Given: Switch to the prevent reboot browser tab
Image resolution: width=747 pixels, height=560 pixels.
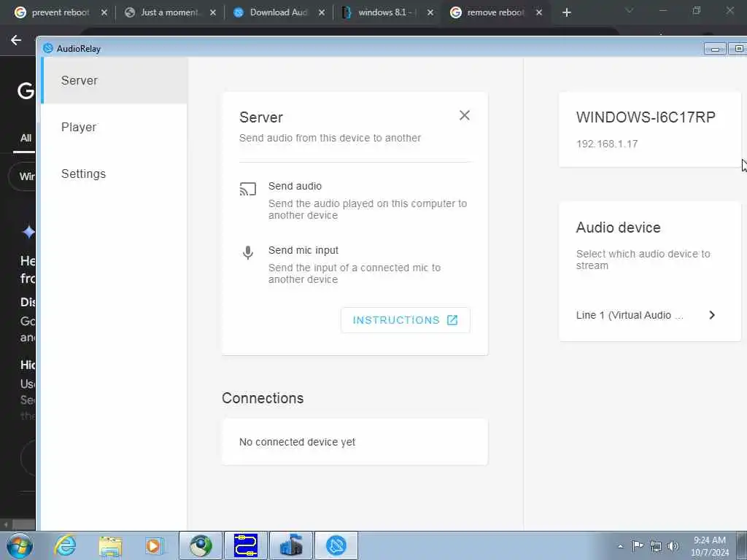Looking at the screenshot, I should 61,12.
